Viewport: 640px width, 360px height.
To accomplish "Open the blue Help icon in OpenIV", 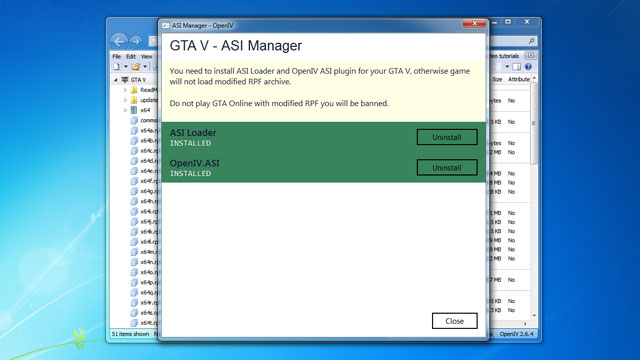I will 528,67.
